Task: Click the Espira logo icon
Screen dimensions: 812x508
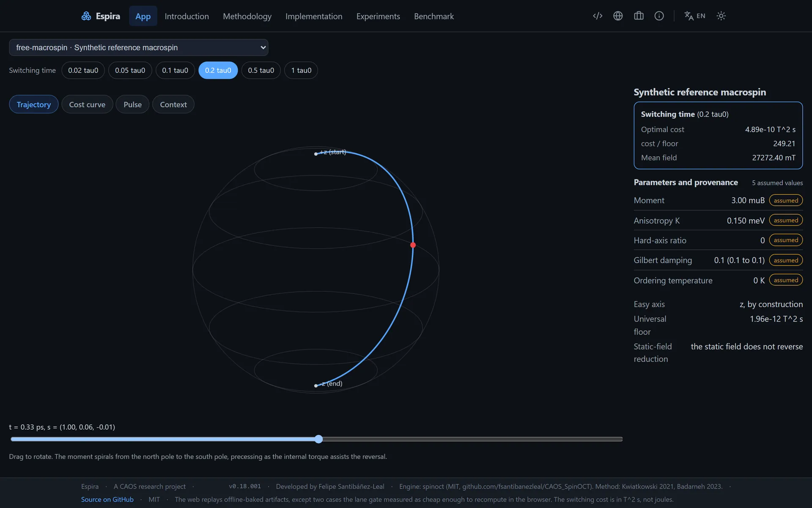Action: pos(86,16)
